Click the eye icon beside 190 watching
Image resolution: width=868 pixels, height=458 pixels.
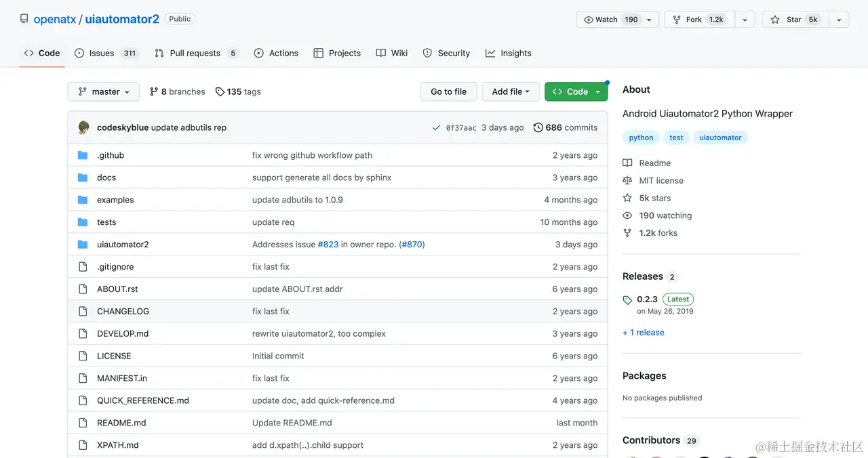627,215
